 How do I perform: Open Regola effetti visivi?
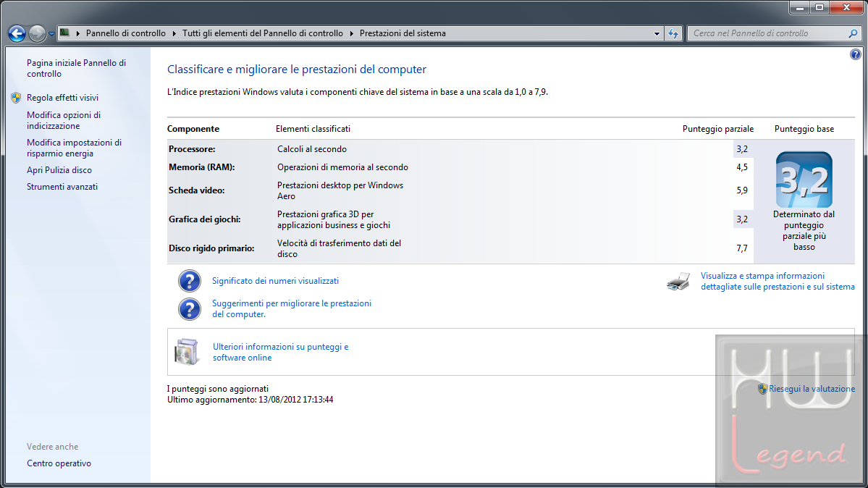pyautogui.click(x=62, y=98)
